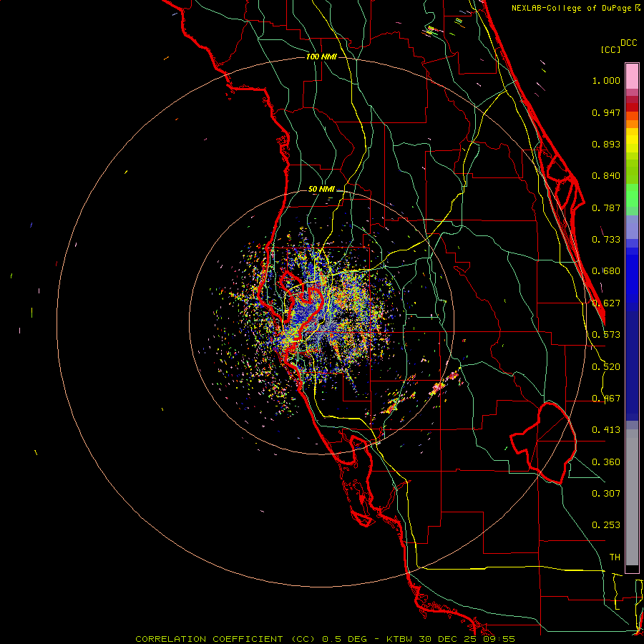Click the TH threshold label on scale

[615, 557]
